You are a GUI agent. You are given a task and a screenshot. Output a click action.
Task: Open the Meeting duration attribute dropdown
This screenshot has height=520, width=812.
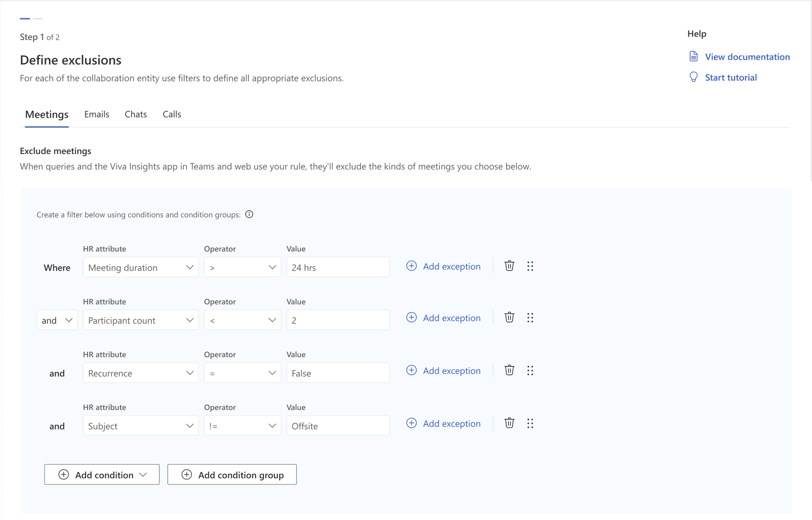141,268
